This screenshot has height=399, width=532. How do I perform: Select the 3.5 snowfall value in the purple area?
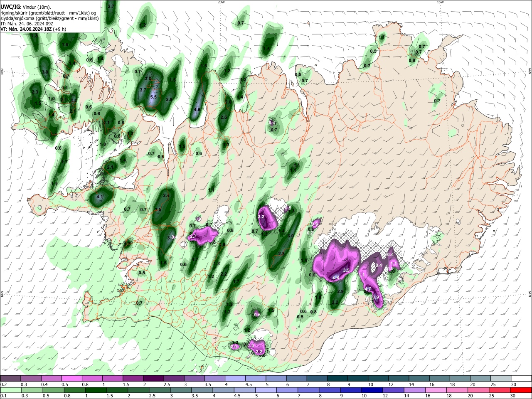[346, 270]
